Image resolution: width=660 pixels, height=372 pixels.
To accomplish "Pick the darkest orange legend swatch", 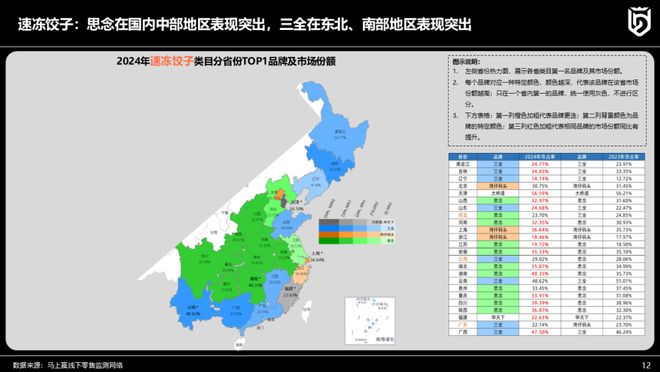I will (x=329, y=234).
